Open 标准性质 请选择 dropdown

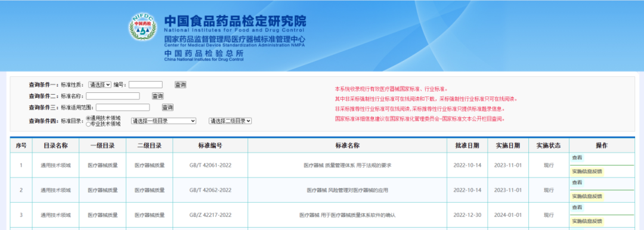100,85
